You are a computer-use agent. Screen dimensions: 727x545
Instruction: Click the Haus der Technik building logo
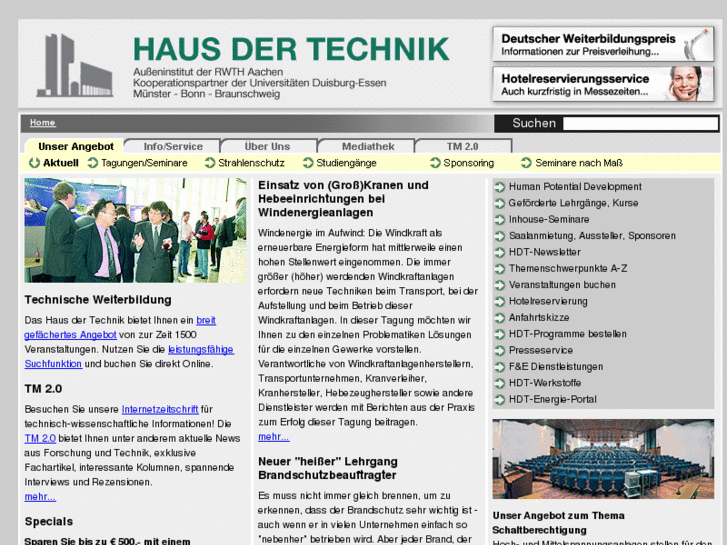click(x=75, y=65)
